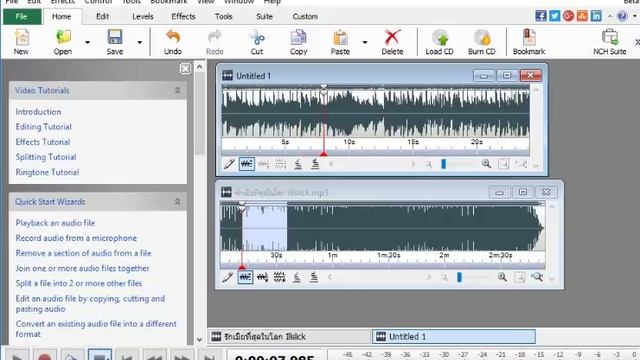Open the File tab
Image resolution: width=640 pixels, height=360 pixels.
coord(22,16)
